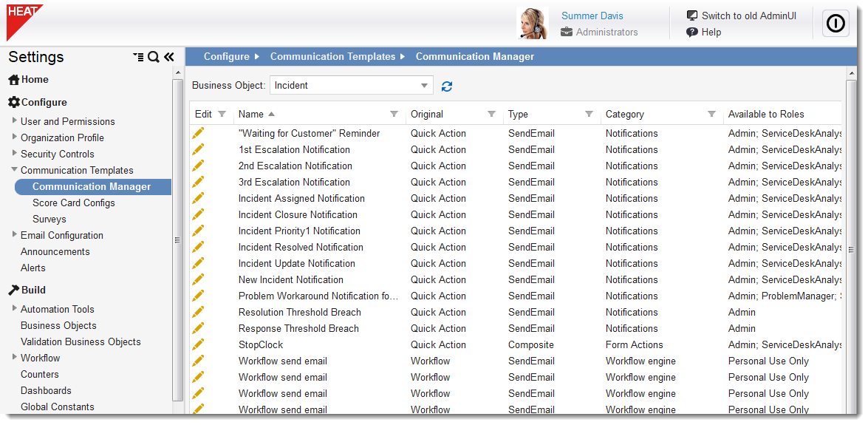Edit the StopClock row using pencil icon
The width and height of the screenshot is (868, 425).
click(x=198, y=344)
